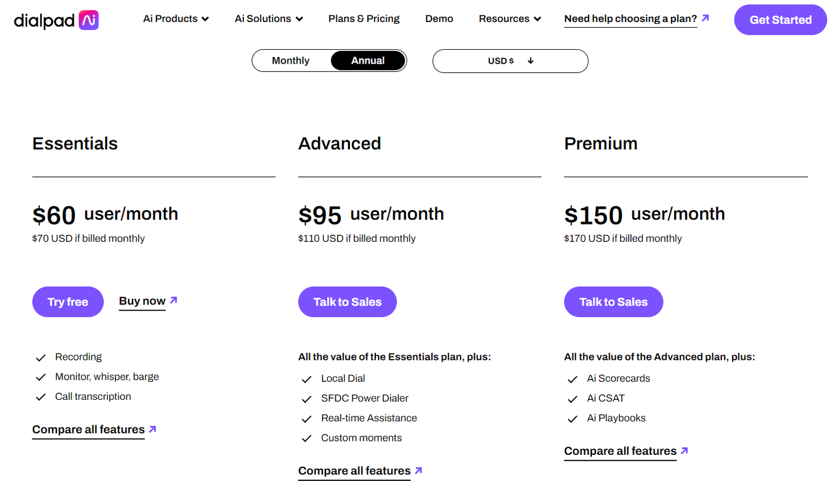Expand the Ai Solutions menu

tap(269, 19)
